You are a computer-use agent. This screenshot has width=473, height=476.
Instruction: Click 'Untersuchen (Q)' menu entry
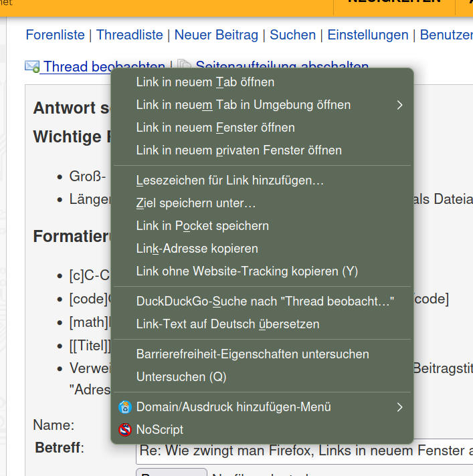[181, 377]
